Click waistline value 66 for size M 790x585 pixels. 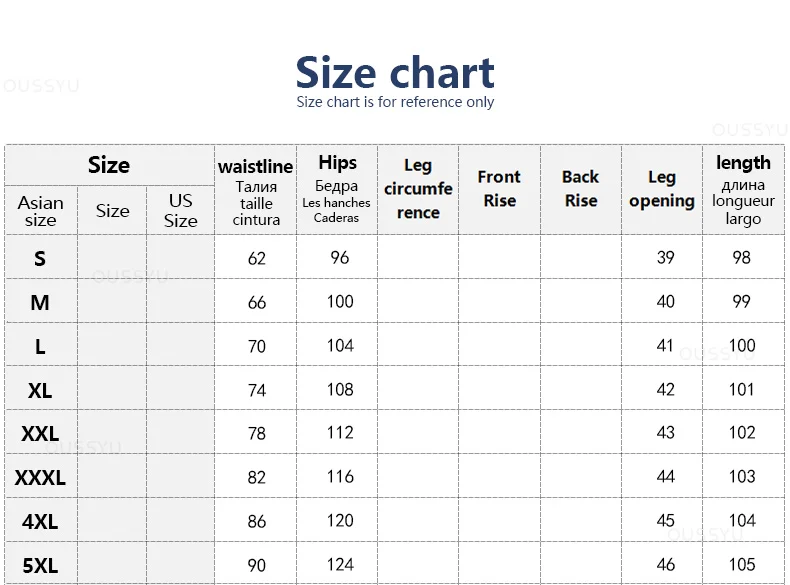tap(256, 302)
